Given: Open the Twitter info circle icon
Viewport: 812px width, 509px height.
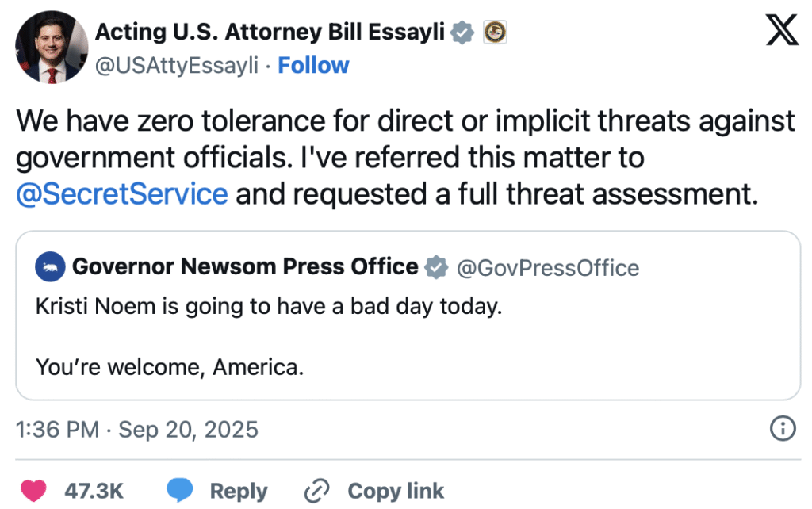Looking at the screenshot, I should tap(783, 430).
